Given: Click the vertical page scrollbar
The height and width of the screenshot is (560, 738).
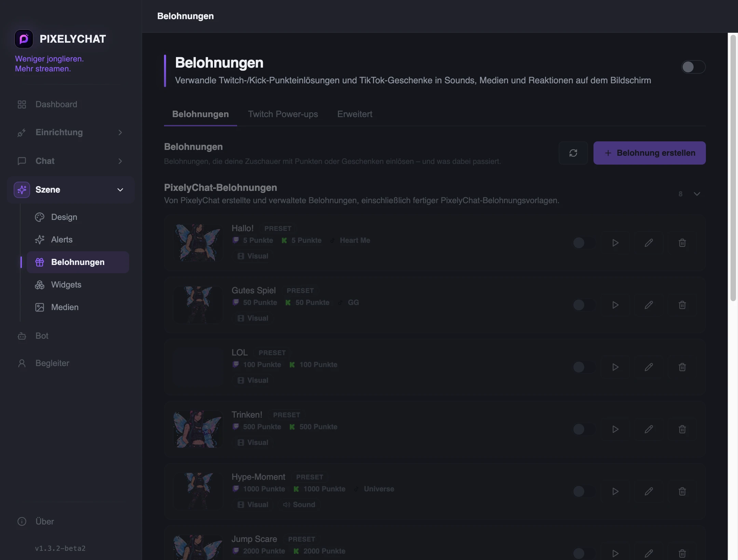Looking at the screenshot, I should (x=733, y=168).
